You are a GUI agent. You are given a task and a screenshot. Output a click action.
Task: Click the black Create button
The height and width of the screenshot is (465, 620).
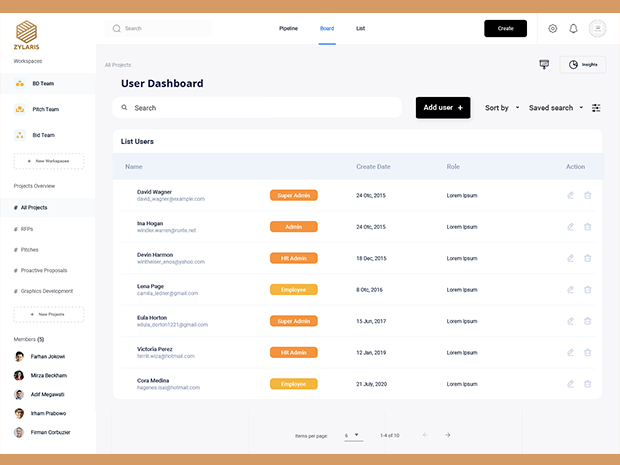(505, 28)
